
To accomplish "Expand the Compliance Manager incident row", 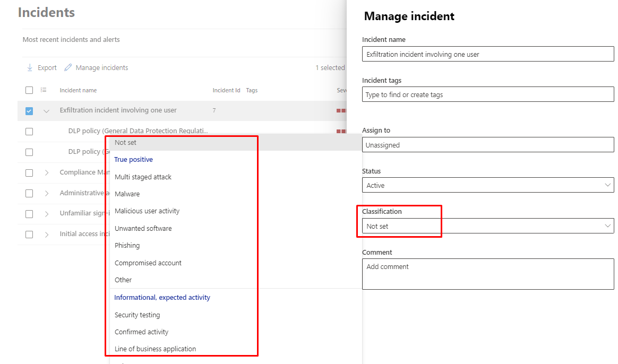I will coord(47,173).
